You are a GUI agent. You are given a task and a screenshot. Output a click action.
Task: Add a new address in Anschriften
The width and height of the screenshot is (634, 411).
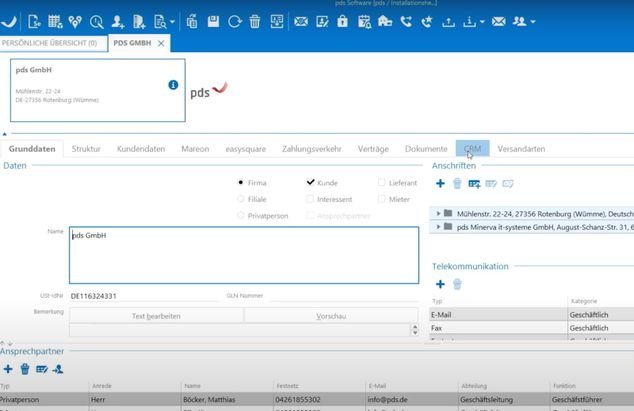[440, 183]
